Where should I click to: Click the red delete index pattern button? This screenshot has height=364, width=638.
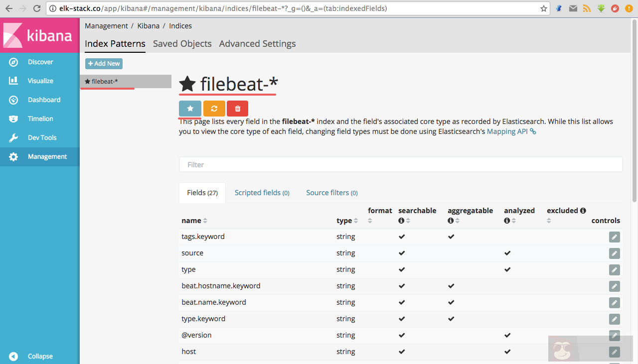click(x=237, y=109)
